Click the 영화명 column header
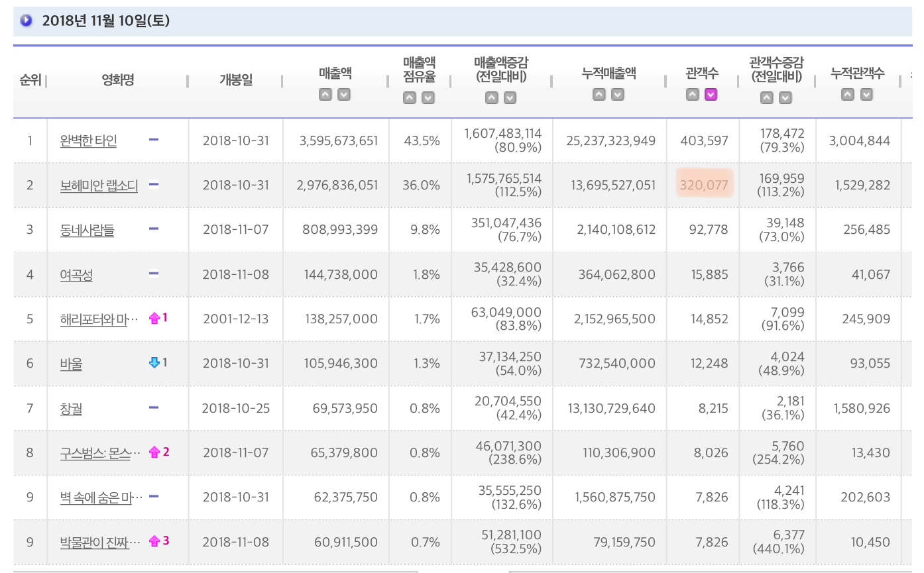The image size is (924, 573). tap(118, 80)
